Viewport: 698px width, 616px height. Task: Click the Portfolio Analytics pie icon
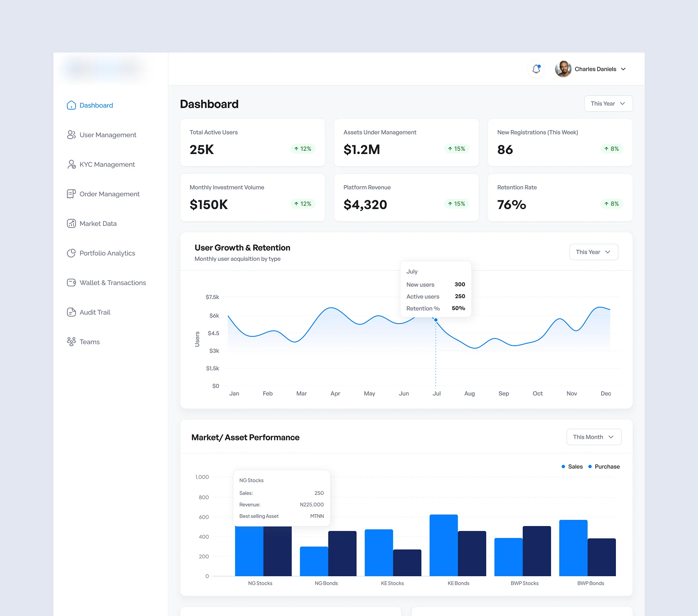tap(71, 253)
